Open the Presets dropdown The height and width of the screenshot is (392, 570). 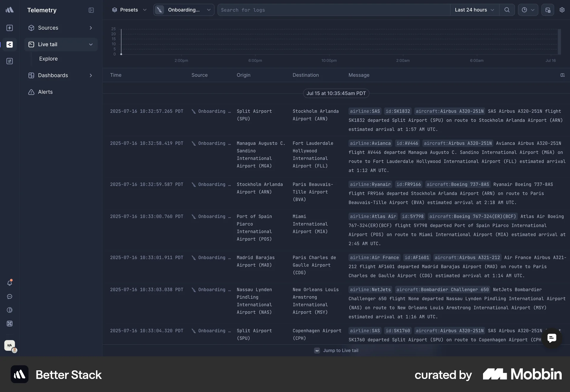129,10
